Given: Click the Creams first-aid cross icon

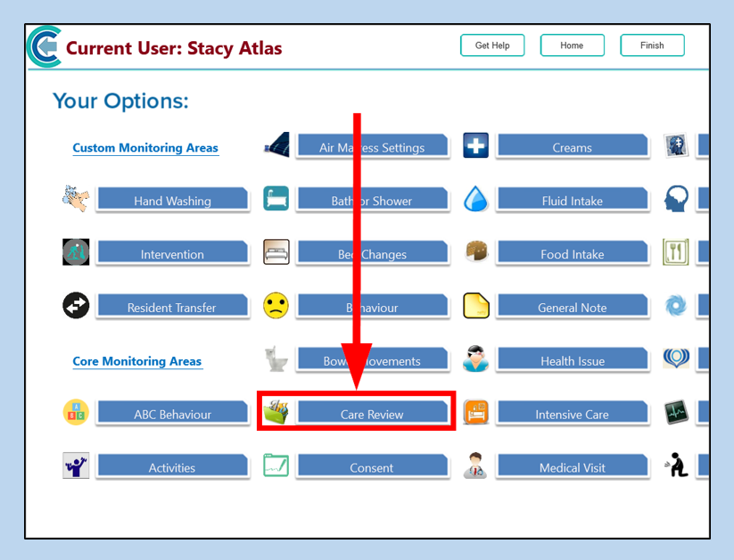Looking at the screenshot, I should pyautogui.click(x=476, y=145).
